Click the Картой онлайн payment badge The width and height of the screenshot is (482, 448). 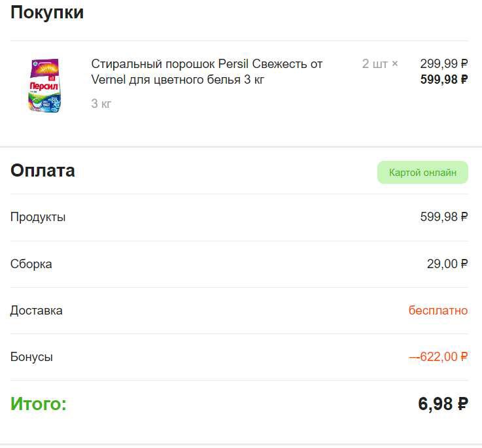point(422,173)
